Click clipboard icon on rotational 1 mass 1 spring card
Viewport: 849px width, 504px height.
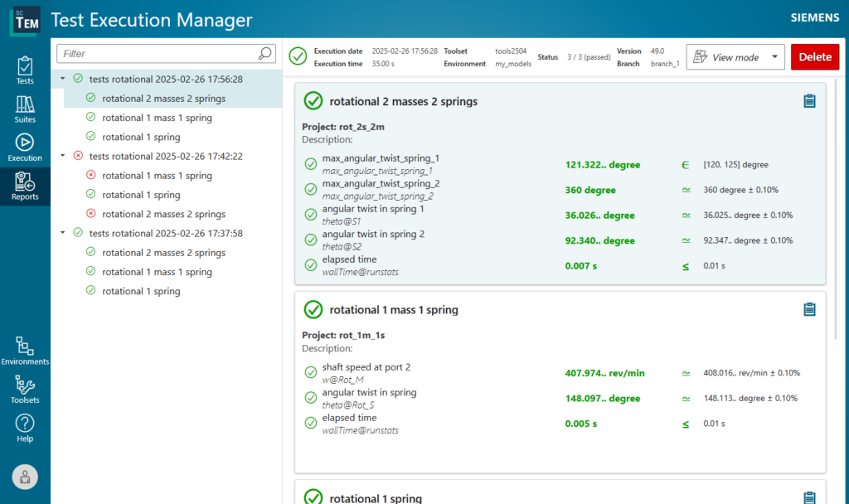click(810, 309)
